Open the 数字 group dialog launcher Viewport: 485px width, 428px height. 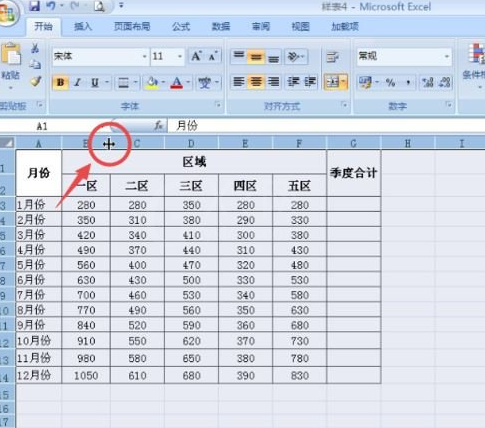coord(449,105)
